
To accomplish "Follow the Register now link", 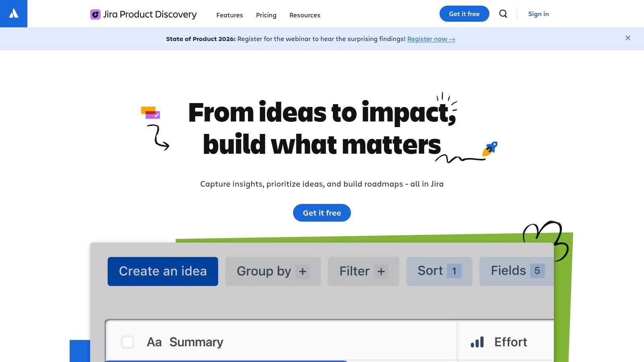I will 431,39.
